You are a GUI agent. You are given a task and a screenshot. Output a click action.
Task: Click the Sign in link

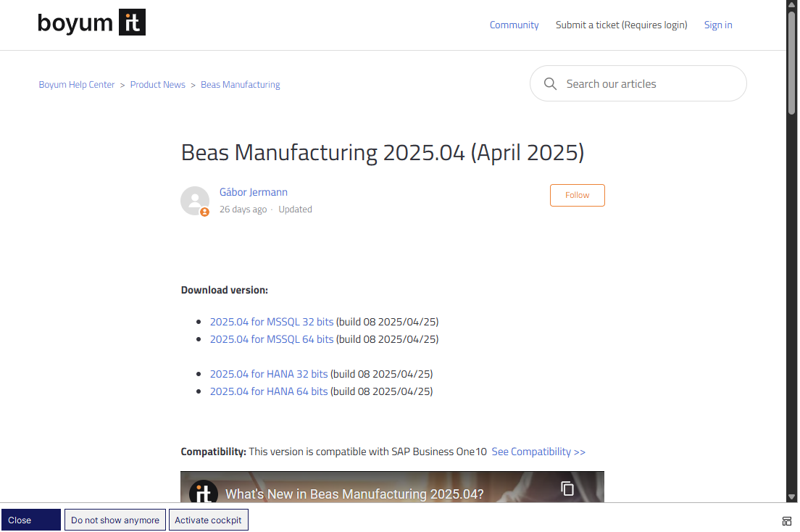click(x=717, y=25)
